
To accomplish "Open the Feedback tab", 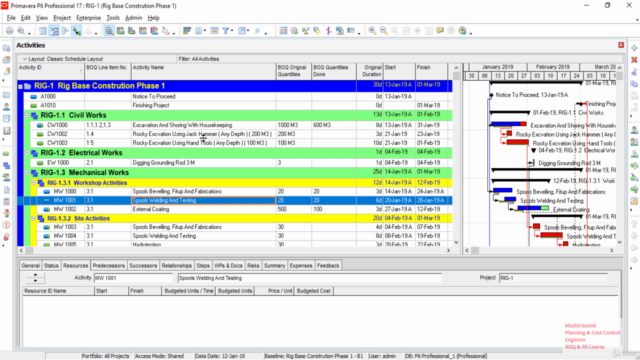I will tap(328, 266).
